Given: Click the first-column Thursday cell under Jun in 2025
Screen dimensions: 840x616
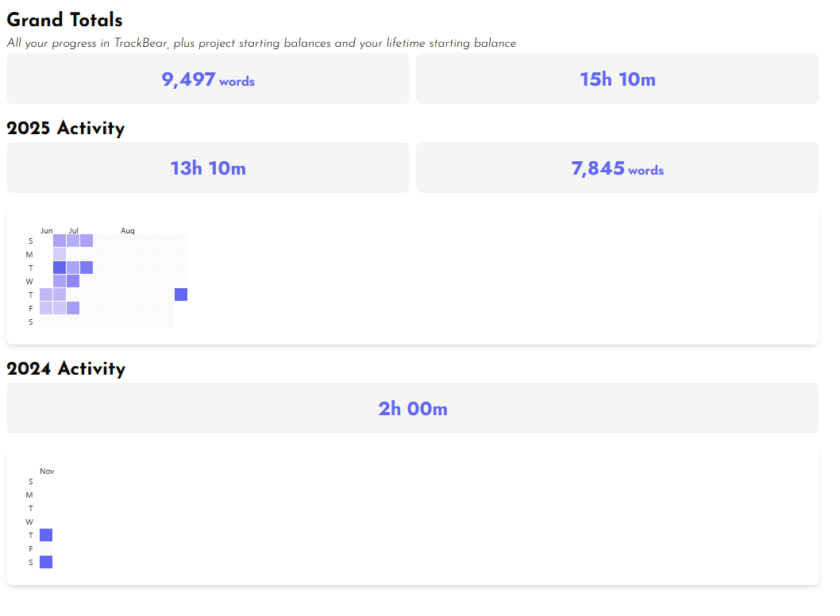Looking at the screenshot, I should 46,295.
